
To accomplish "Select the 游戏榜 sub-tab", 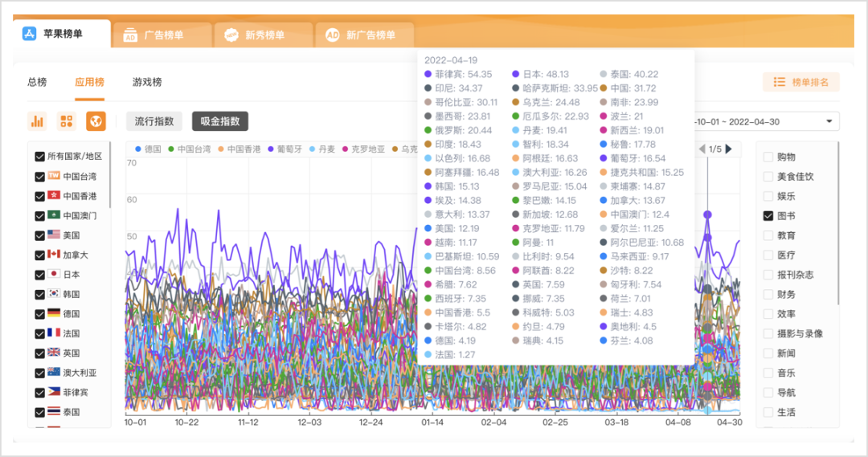I will [147, 82].
